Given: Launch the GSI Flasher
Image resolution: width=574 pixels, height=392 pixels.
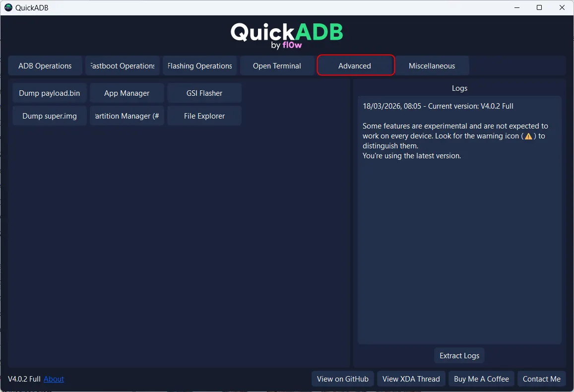Looking at the screenshot, I should (204, 93).
